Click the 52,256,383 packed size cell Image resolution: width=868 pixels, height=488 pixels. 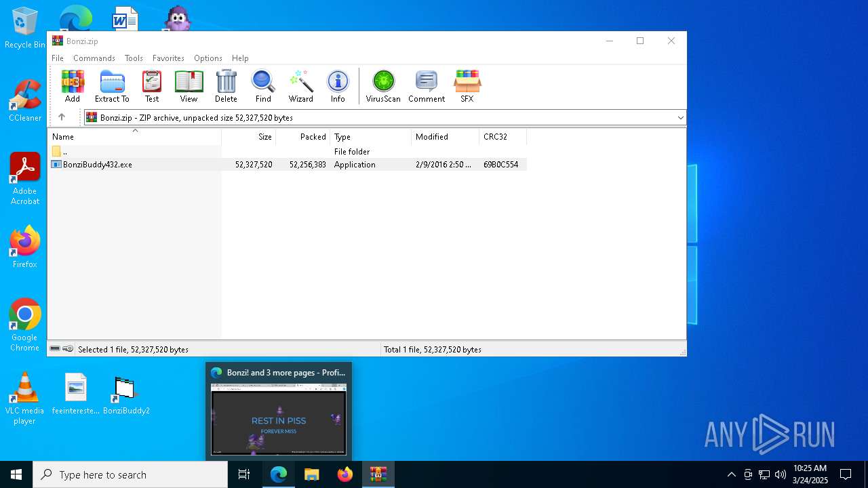(x=308, y=165)
